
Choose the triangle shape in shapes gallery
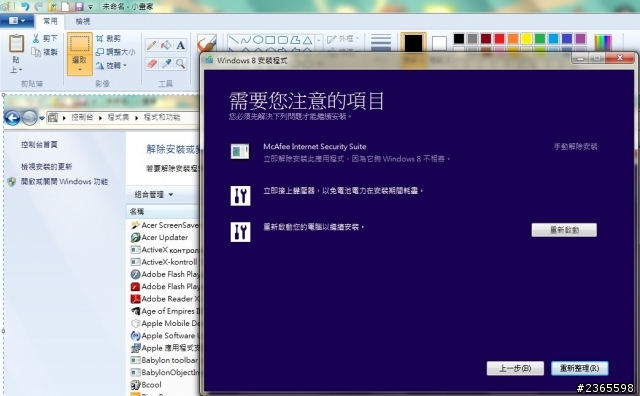[307, 40]
